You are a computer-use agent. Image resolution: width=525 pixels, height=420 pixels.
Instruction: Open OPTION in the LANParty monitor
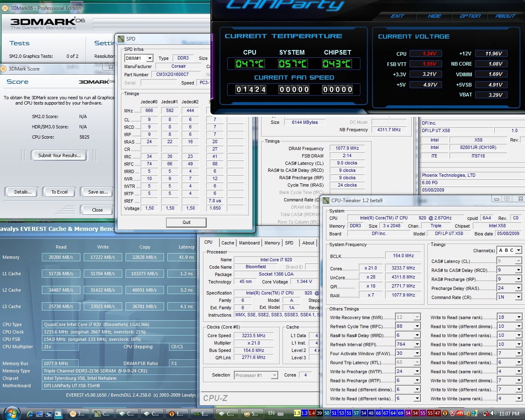pos(470,16)
